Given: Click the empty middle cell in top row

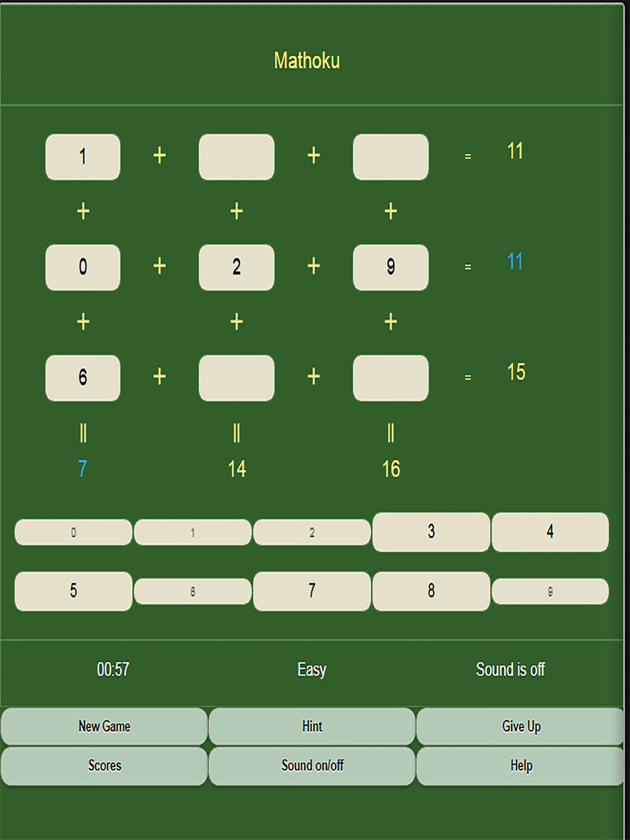Looking at the screenshot, I should coord(237,157).
